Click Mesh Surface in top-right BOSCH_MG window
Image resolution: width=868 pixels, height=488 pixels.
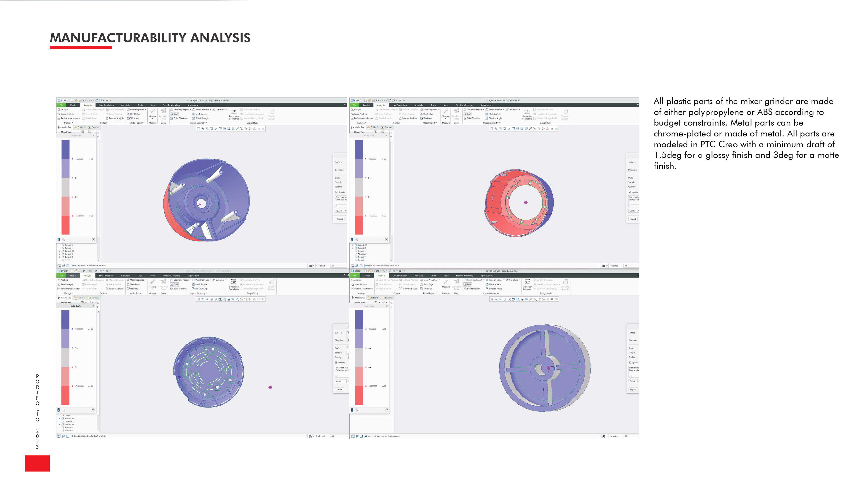coord(494,114)
